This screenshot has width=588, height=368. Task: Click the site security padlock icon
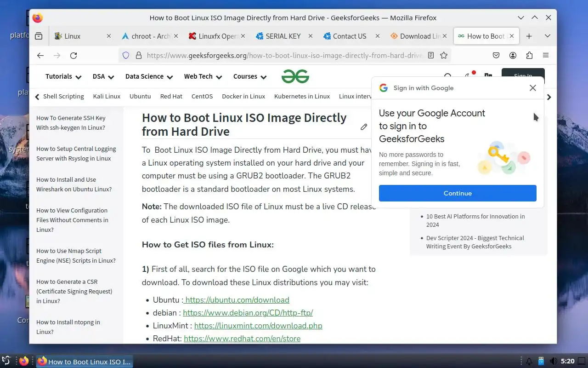pyautogui.click(x=138, y=55)
